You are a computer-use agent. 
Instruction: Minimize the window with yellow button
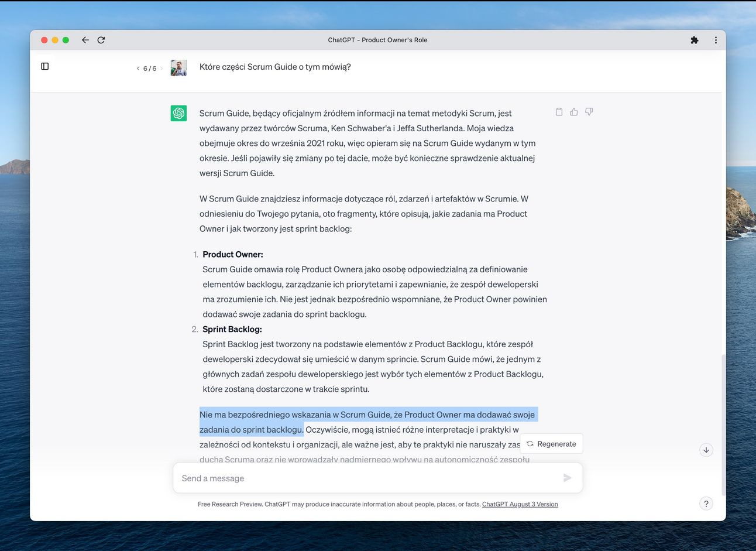(x=55, y=40)
